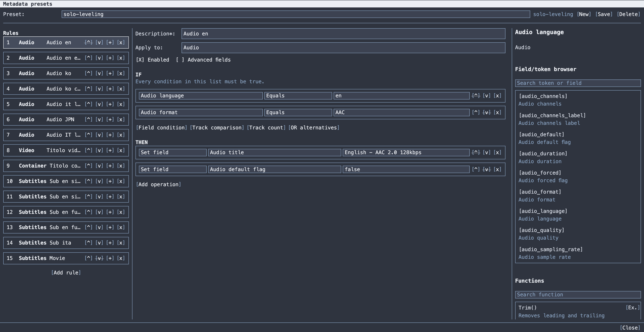Move rule 8 Video 'Titolo vid…' up
Screen dimensions: 644x332
pyautogui.click(x=88, y=150)
